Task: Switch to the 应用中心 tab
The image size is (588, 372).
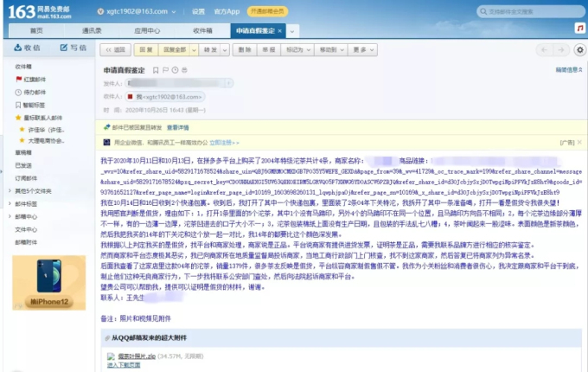Action: coord(147,30)
